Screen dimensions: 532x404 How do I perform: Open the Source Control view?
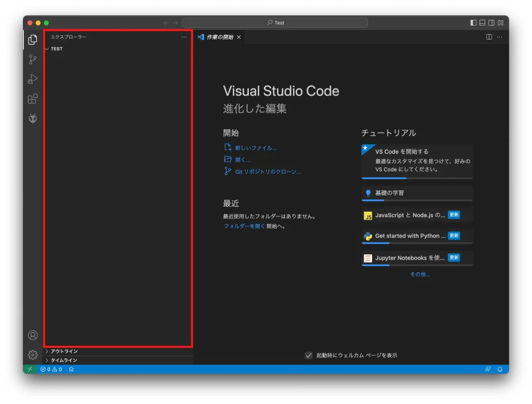tap(32, 59)
